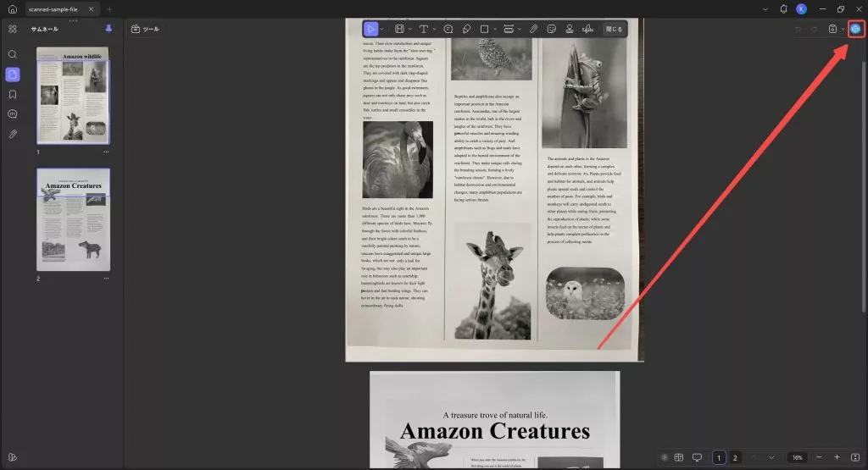Select page 1 thumbnail Amazon wildlife

point(73,96)
